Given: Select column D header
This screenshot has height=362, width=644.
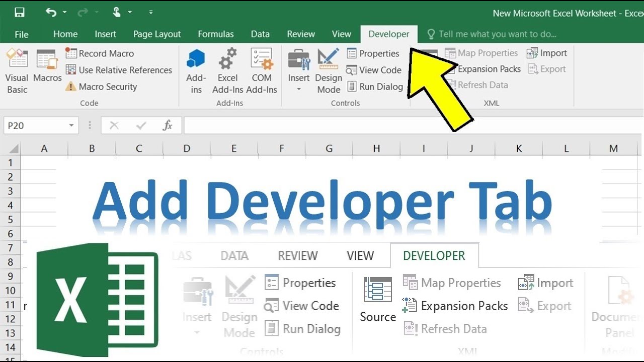Looking at the screenshot, I should [187, 148].
